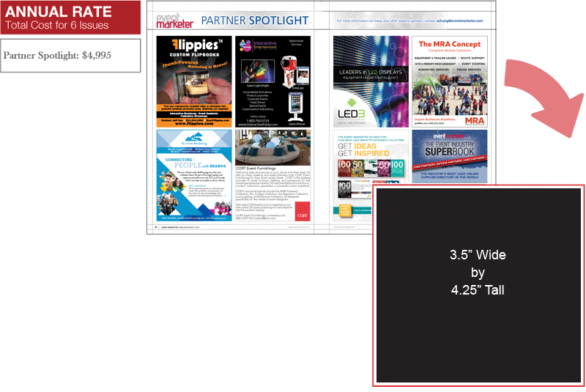586x392 pixels.
Task: Click www.flippies.com in the Flippies ad
Action: 194,124
